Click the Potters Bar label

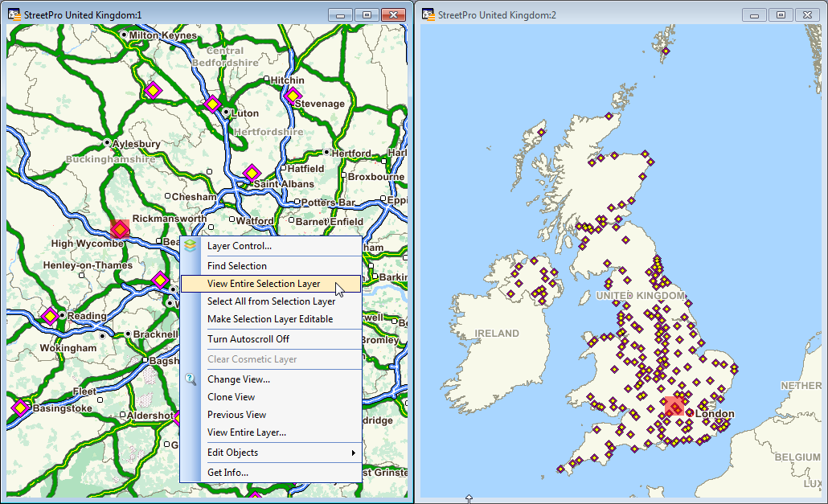pyautogui.click(x=329, y=202)
